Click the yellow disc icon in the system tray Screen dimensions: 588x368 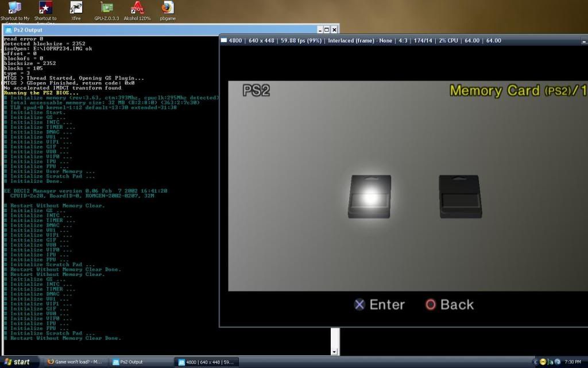(x=543, y=362)
